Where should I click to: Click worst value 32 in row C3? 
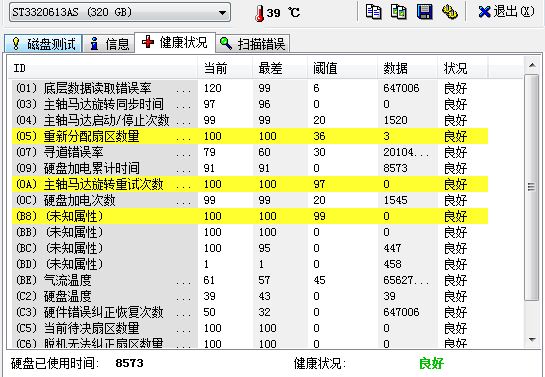pyautogui.click(x=265, y=312)
